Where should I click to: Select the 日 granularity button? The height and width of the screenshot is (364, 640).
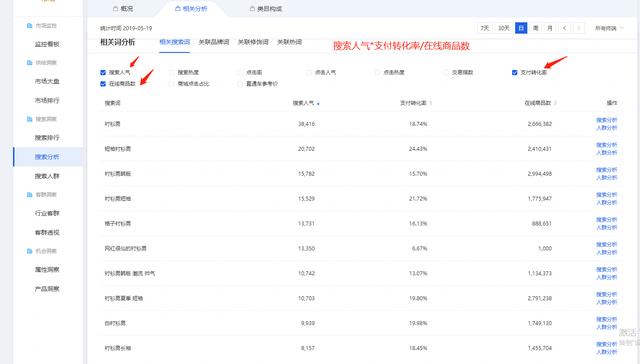[x=521, y=28]
